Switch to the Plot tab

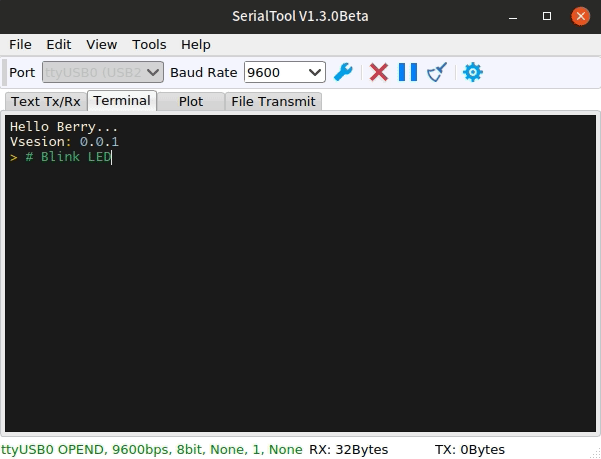191,102
